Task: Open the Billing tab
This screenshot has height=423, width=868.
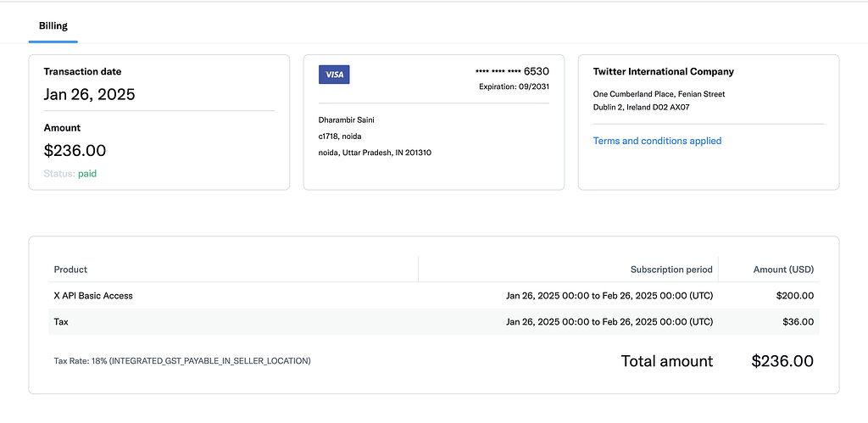Action: tap(53, 26)
